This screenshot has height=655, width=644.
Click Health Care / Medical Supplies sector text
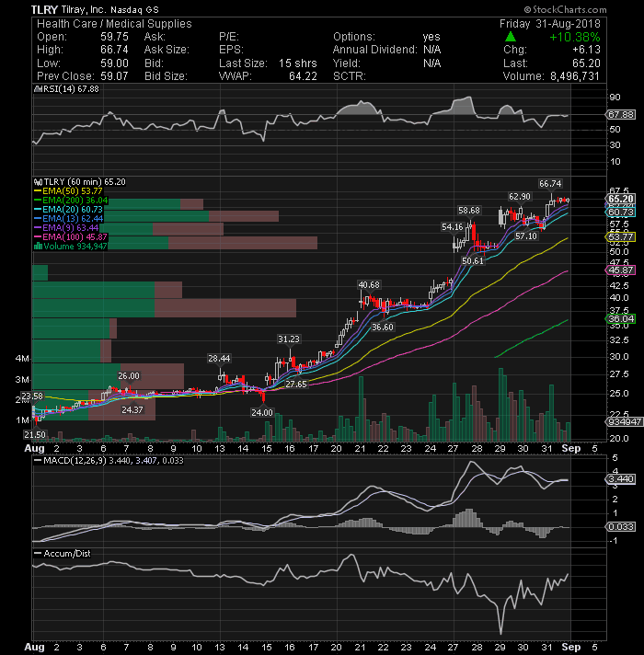(x=114, y=24)
